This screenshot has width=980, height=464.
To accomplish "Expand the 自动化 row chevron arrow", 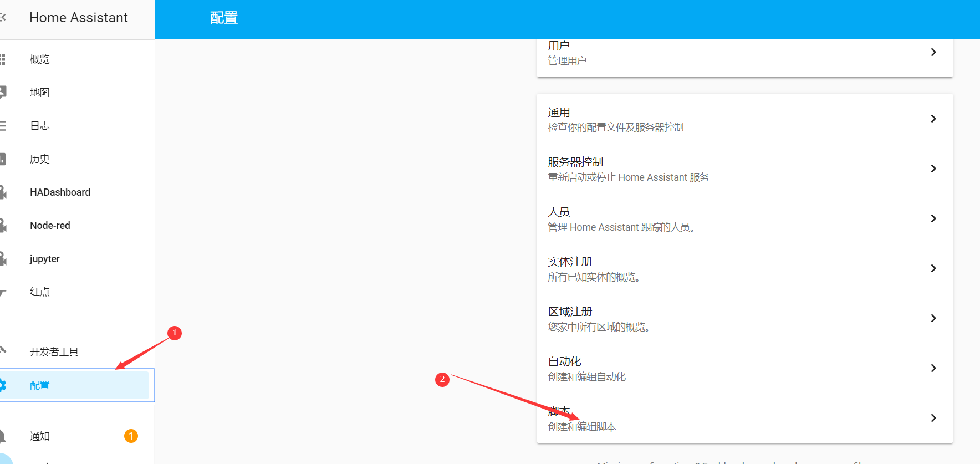I will pos(933,368).
